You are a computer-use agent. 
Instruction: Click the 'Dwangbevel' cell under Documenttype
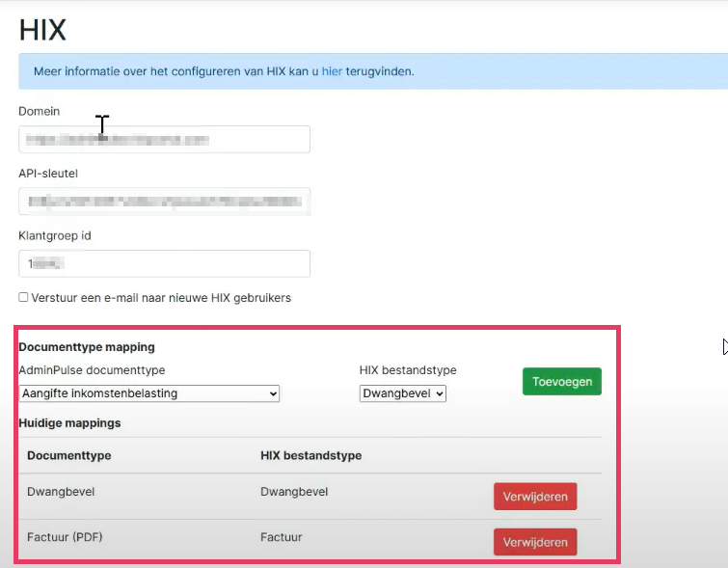pos(61,492)
